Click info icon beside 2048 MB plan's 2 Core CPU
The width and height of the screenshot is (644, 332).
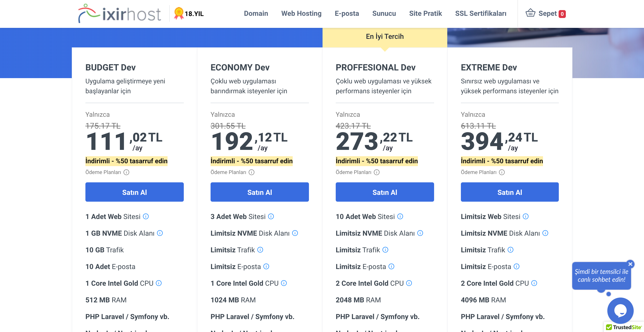click(409, 283)
